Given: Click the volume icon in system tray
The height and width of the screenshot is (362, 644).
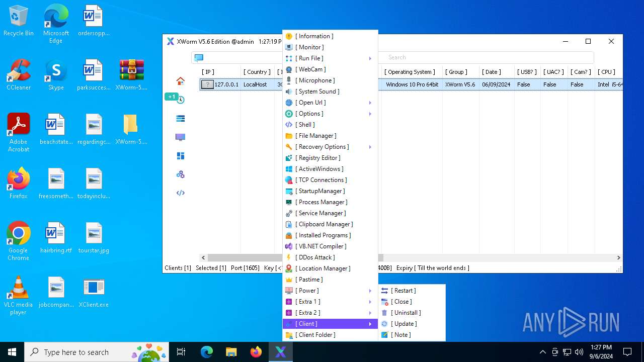Looking at the screenshot, I should click(x=579, y=352).
